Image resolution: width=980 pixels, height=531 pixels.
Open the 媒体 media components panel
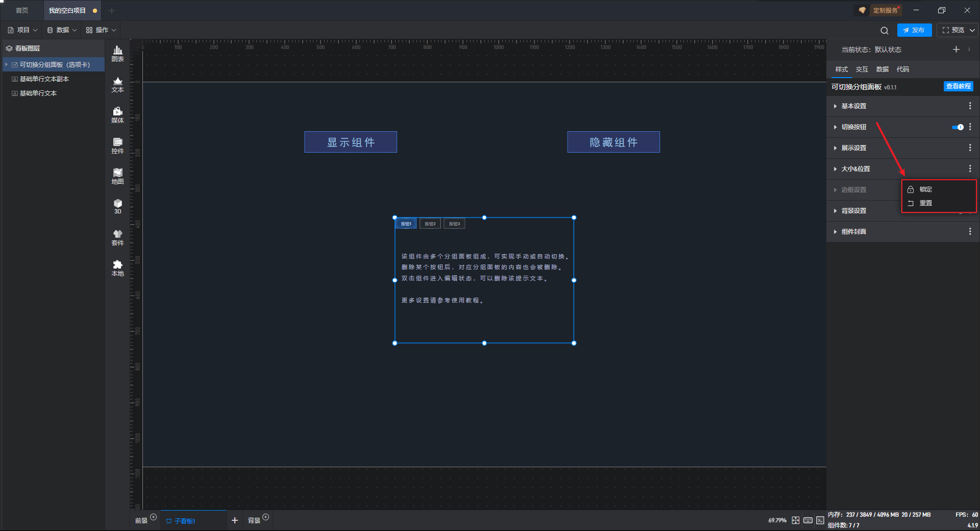pos(117,115)
